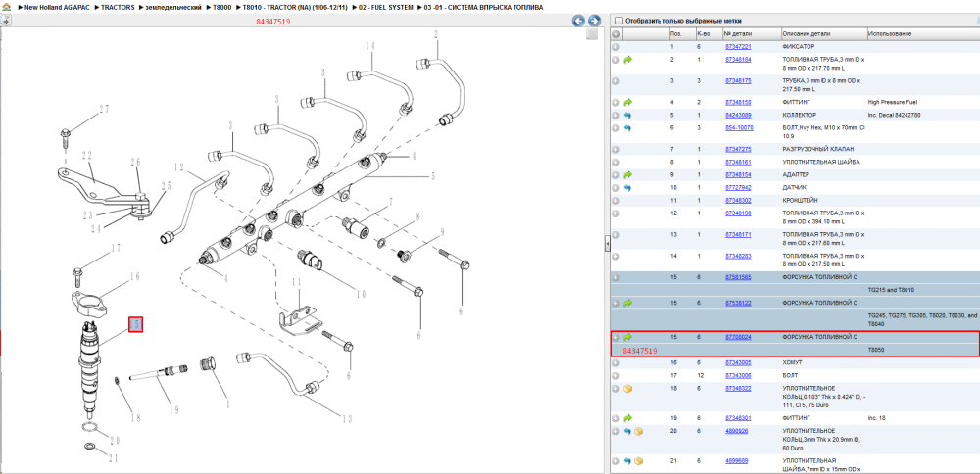The width and height of the screenshot is (980, 474).
Task: Open part number link 87708024
Action: pyautogui.click(x=738, y=337)
